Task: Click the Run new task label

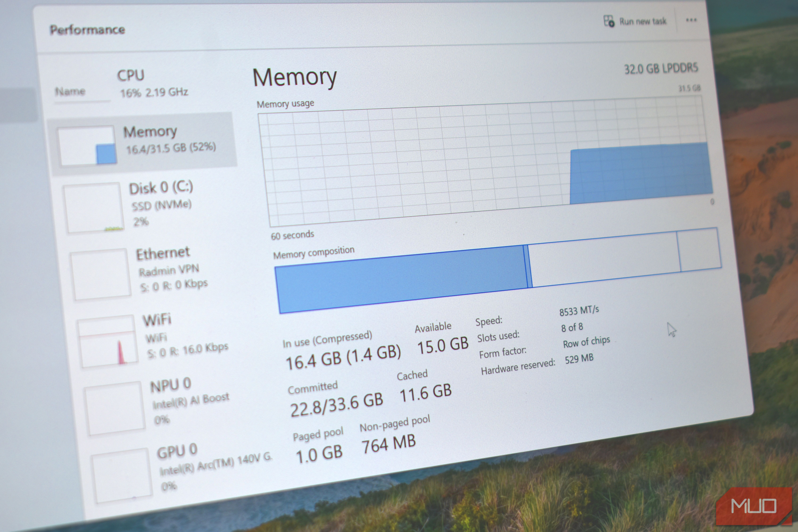Action: pos(643,21)
